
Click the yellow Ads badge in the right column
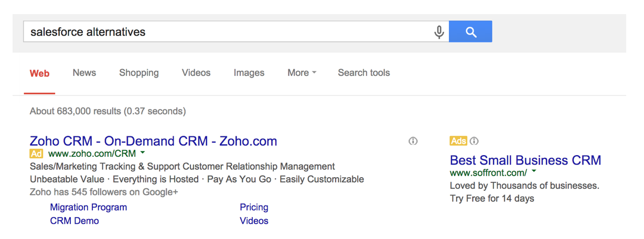coord(458,141)
